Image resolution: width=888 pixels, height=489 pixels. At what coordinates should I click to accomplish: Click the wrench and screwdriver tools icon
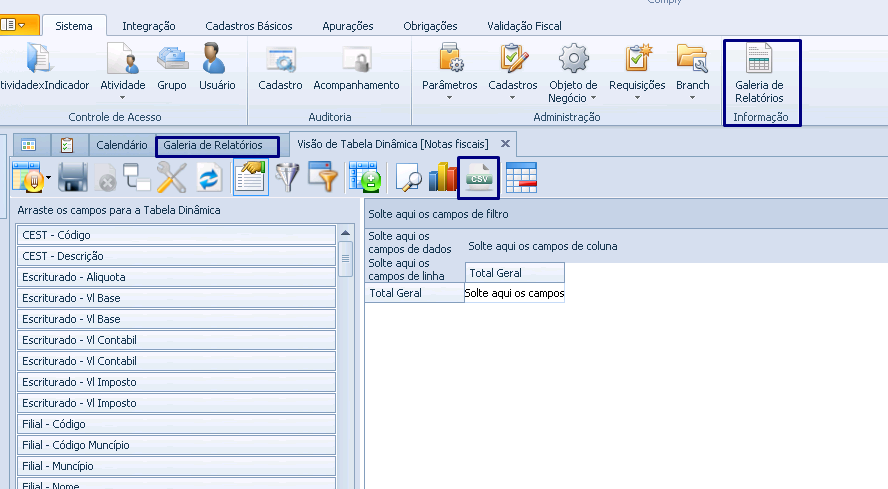click(172, 177)
